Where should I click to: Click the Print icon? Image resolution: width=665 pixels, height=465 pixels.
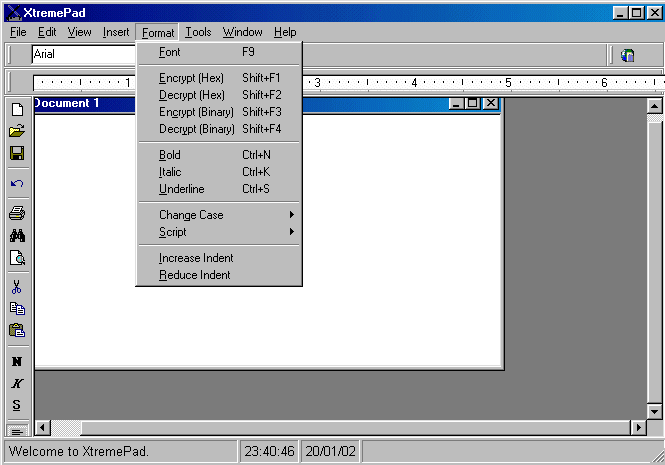17,213
